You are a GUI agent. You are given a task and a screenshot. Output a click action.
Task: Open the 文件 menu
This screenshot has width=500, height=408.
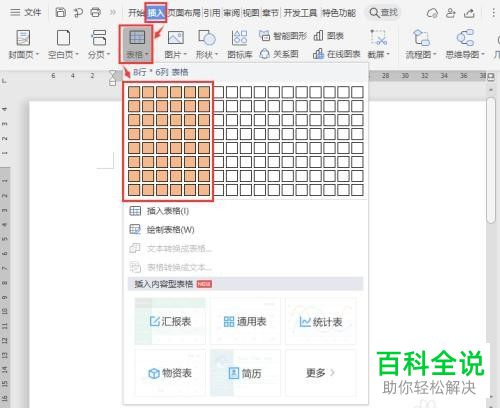pos(26,13)
